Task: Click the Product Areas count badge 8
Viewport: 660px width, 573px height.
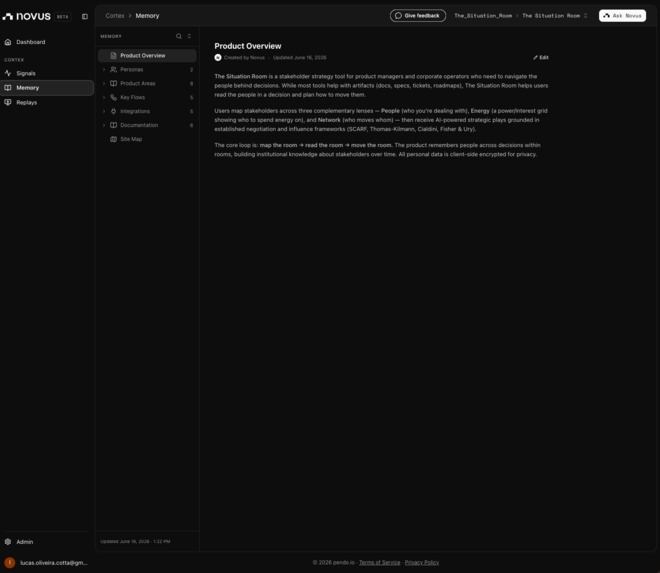Action: pyautogui.click(x=192, y=83)
